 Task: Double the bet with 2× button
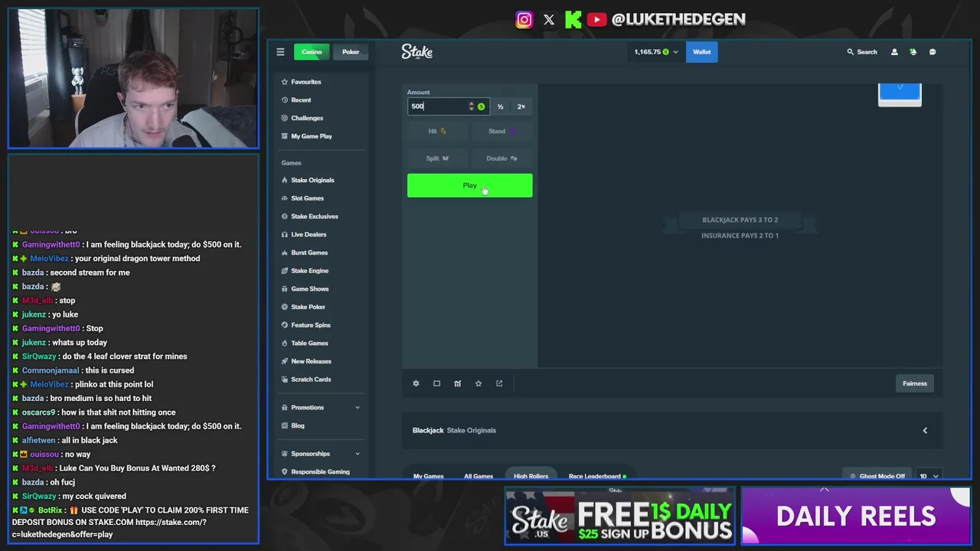pyautogui.click(x=521, y=106)
